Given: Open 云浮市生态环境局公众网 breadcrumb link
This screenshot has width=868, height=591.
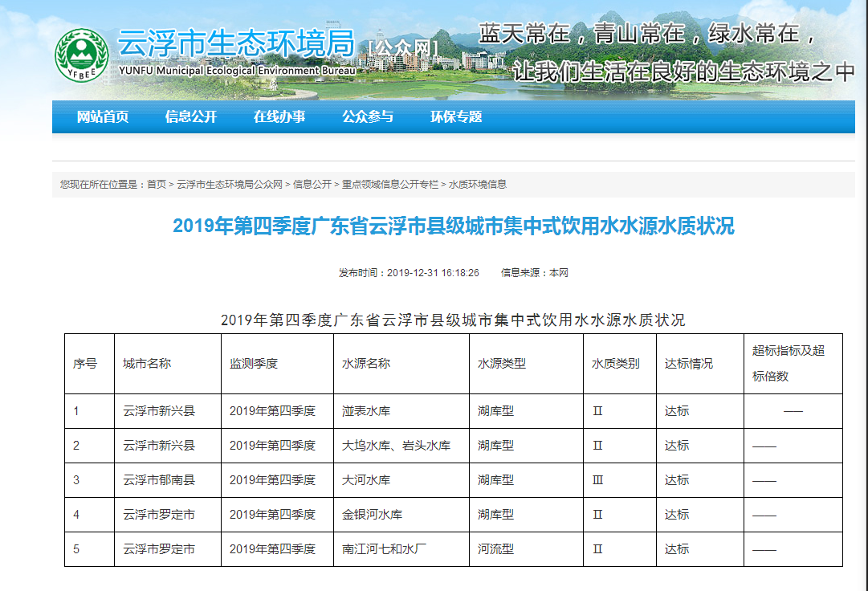Looking at the screenshot, I should point(230,185).
